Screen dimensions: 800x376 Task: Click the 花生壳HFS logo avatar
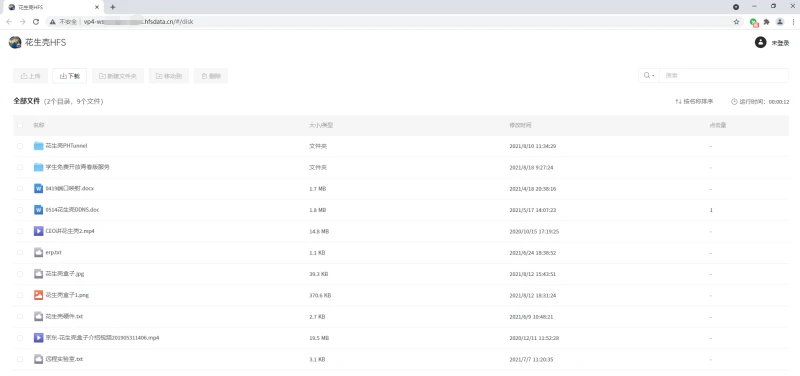pos(15,42)
